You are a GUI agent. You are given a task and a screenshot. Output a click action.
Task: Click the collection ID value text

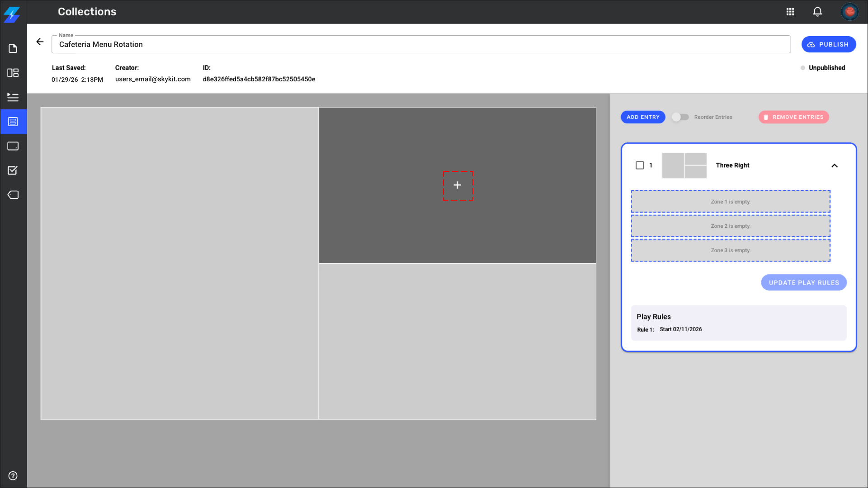pyautogui.click(x=259, y=79)
